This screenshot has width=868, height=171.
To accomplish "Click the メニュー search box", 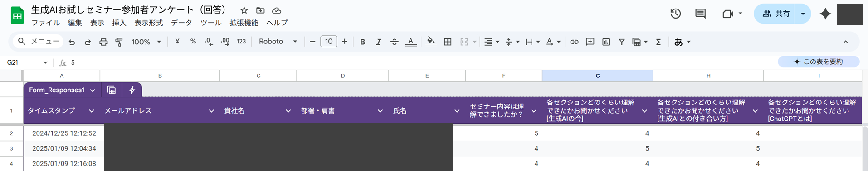I will tap(38, 41).
